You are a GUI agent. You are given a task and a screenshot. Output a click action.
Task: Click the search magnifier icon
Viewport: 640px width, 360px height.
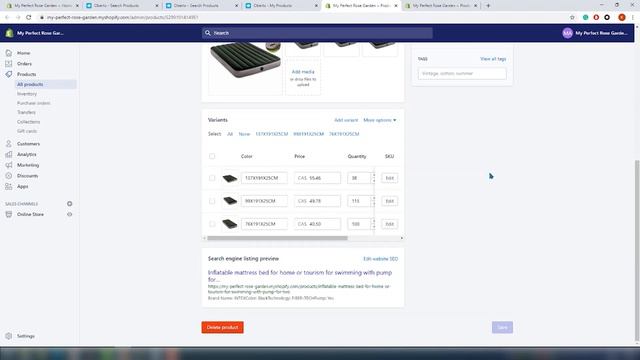208,33
